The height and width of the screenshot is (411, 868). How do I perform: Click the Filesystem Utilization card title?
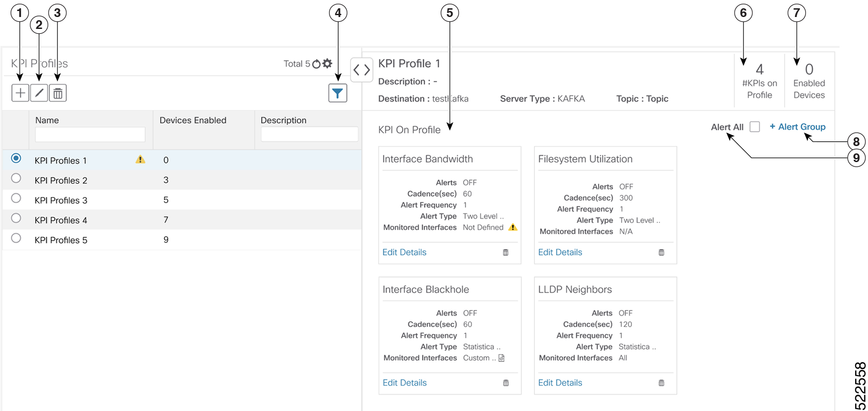(585, 159)
